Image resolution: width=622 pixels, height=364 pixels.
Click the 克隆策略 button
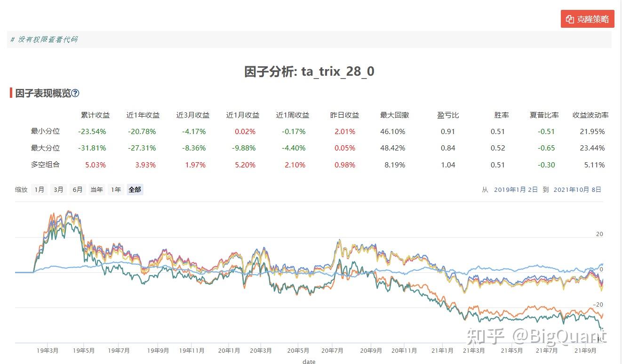(x=587, y=19)
